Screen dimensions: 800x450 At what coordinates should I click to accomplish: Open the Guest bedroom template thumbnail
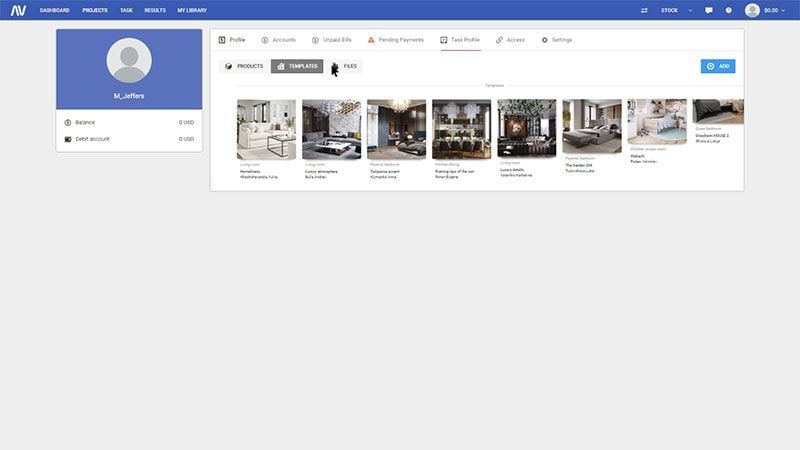click(x=718, y=112)
